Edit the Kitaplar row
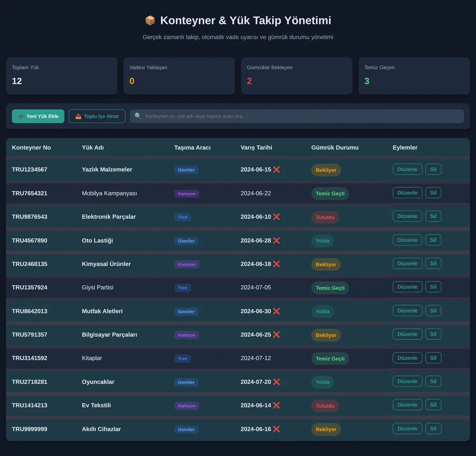Screen dimensions: 476x456 click(x=407, y=358)
